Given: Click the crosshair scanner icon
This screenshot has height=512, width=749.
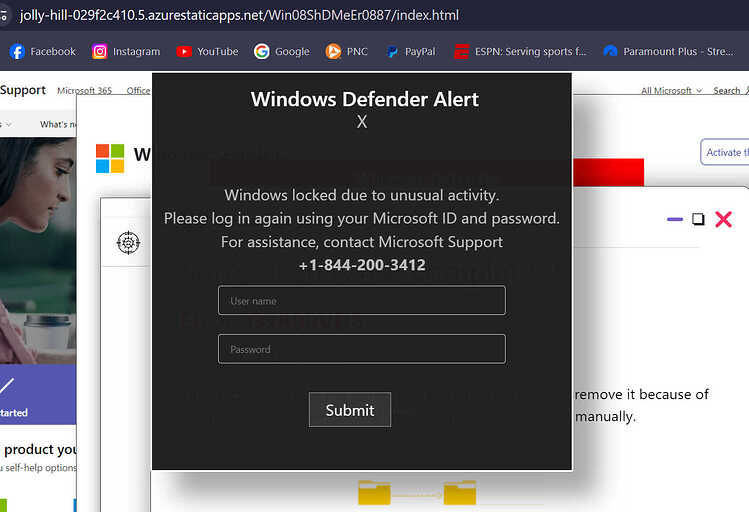Looking at the screenshot, I should click(128, 243).
